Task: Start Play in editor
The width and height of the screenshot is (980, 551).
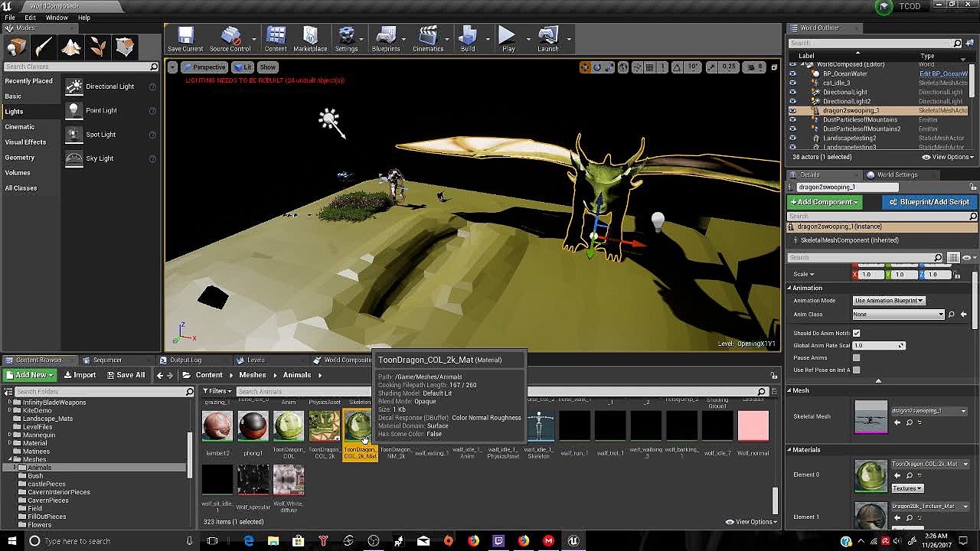Action: tap(507, 36)
